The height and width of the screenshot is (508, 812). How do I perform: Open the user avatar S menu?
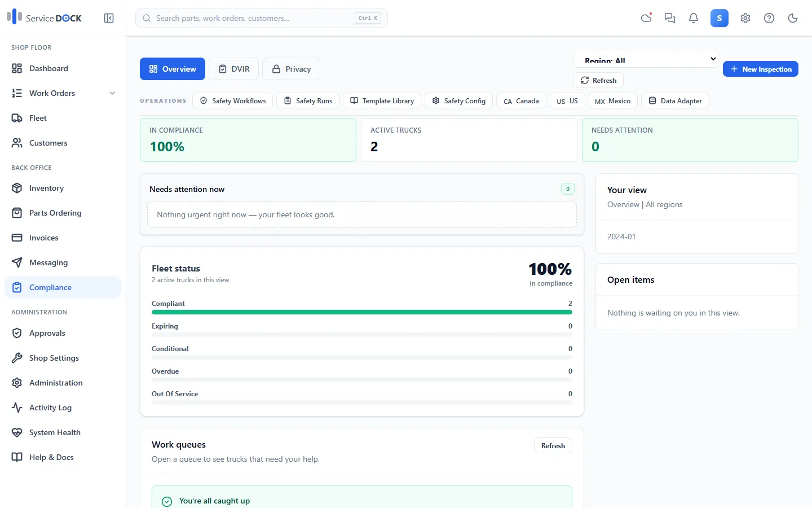(x=720, y=18)
